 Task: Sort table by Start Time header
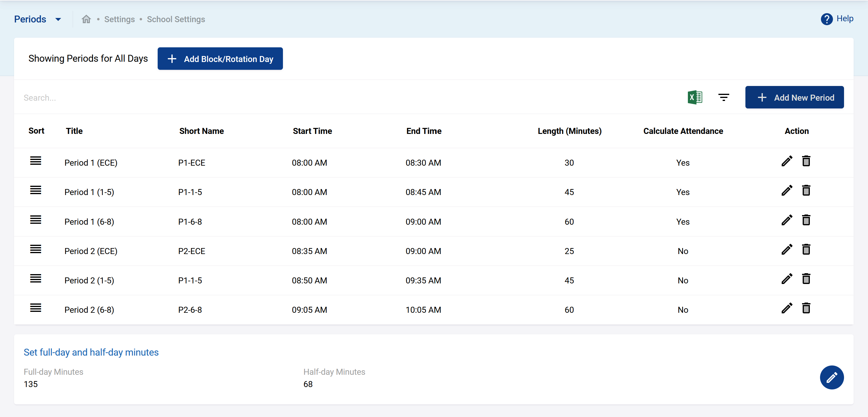coord(312,131)
